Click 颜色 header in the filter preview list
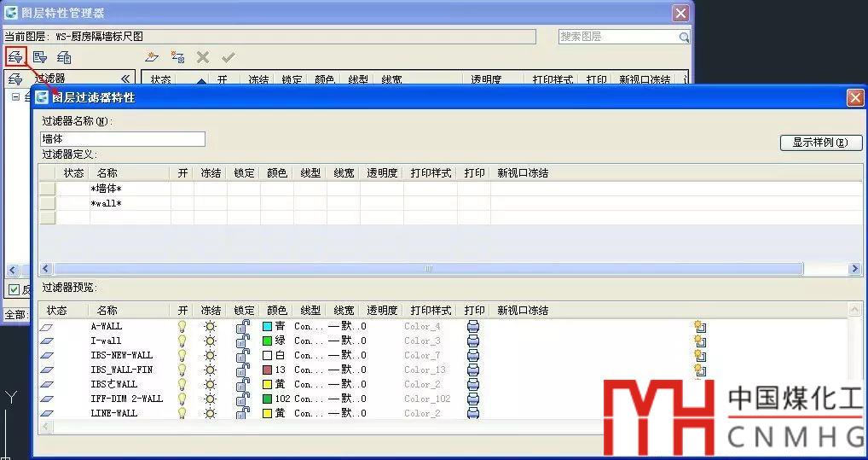868x460 pixels. pyautogui.click(x=277, y=311)
